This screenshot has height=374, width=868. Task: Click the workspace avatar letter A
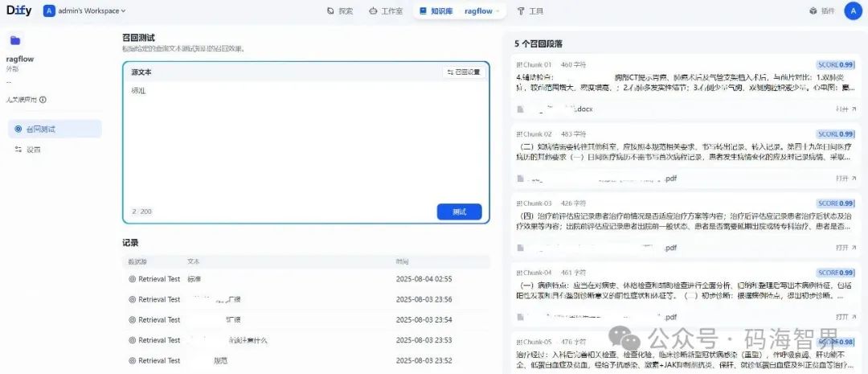[x=49, y=10]
